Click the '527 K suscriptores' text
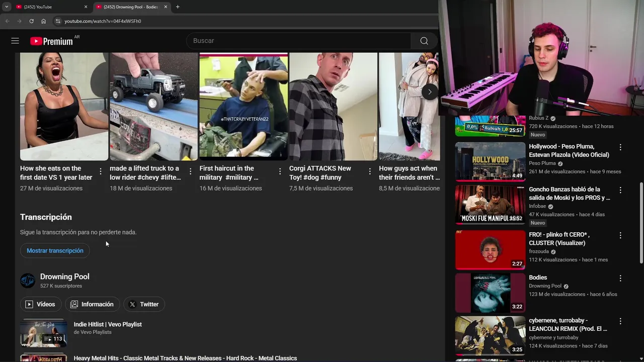The image size is (644, 362). (x=61, y=286)
